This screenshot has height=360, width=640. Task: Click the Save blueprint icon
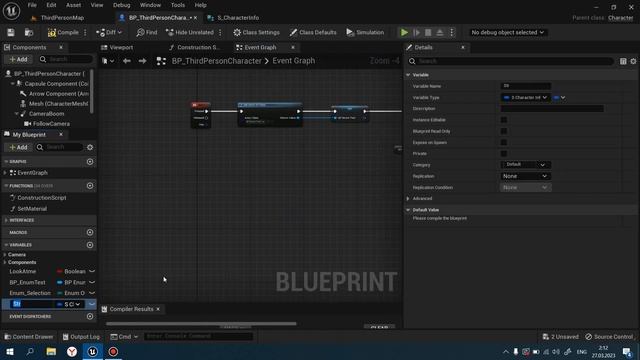pos(11,32)
